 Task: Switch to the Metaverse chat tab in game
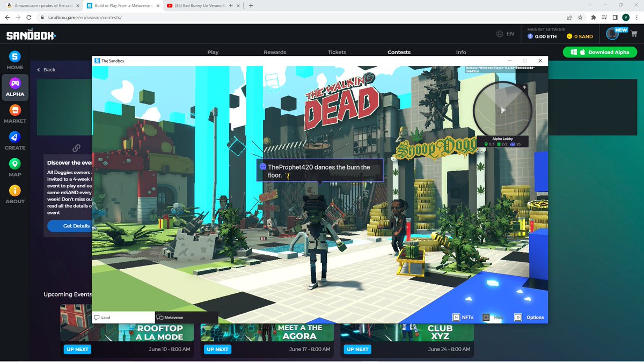point(187,317)
